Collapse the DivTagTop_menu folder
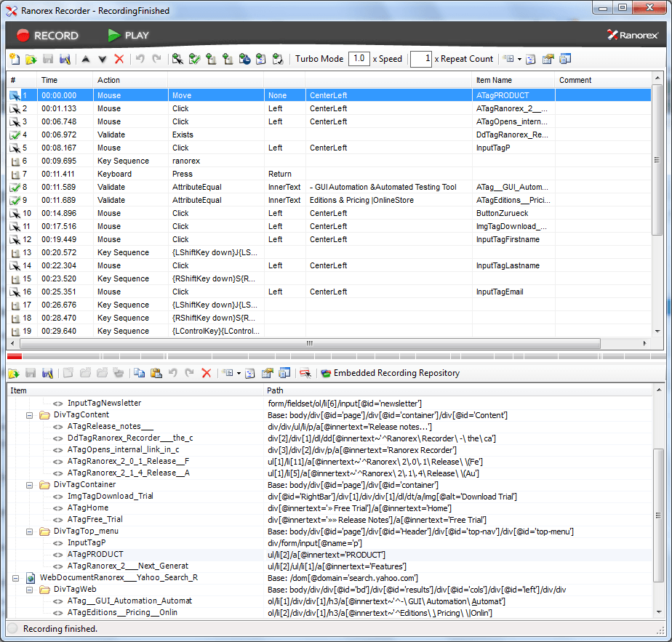The height and width of the screenshot is (642, 672). 30,531
